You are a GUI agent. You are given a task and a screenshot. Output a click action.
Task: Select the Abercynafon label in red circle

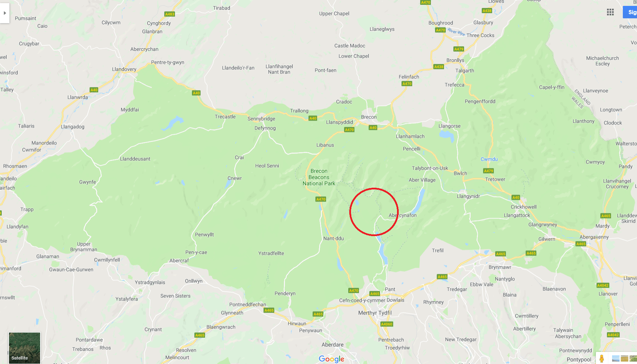coord(403,215)
